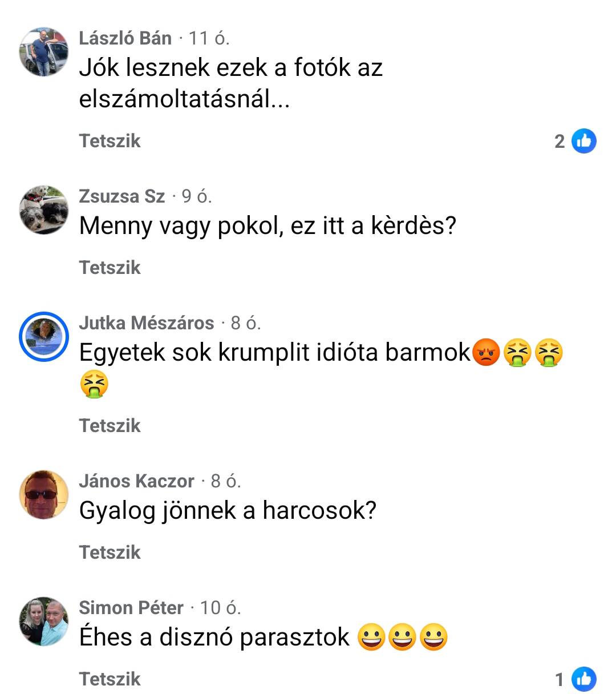
Task: Like László Bán's comment with Tetszik
Action: coord(110,141)
